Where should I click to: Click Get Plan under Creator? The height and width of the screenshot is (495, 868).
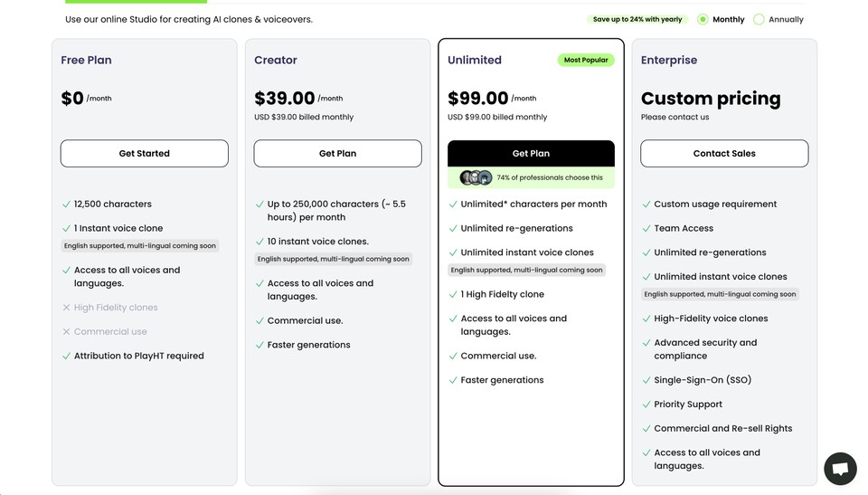click(x=337, y=154)
